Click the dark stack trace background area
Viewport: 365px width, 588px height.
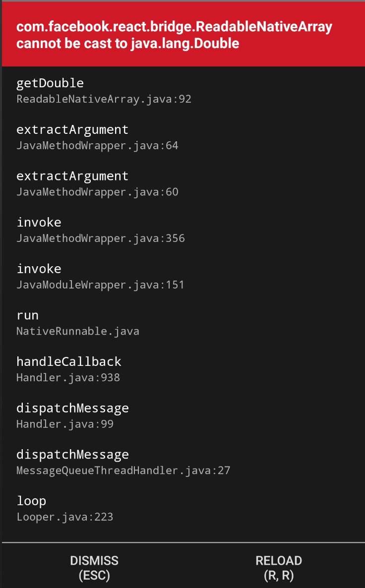(x=298, y=297)
